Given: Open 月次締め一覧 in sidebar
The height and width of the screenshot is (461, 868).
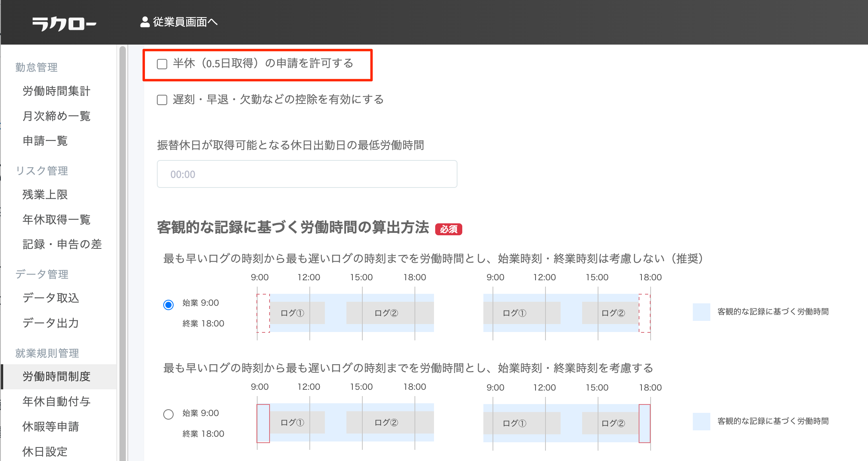Looking at the screenshot, I should tap(57, 116).
